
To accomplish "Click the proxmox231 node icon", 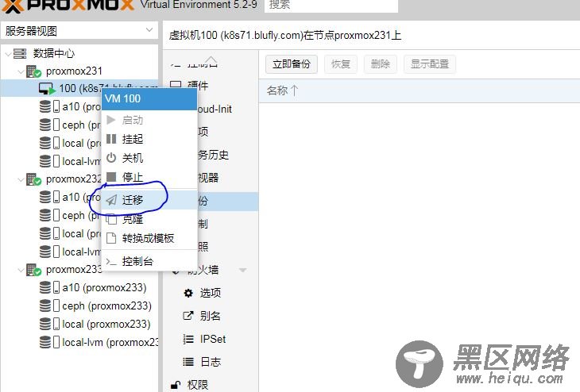I will [x=33, y=71].
